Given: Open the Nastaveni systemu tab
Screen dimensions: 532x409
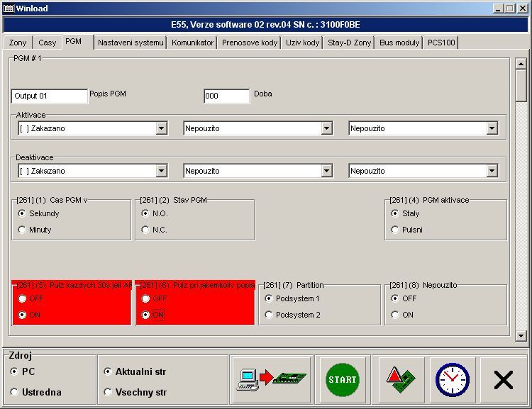Looking at the screenshot, I should tap(131, 43).
